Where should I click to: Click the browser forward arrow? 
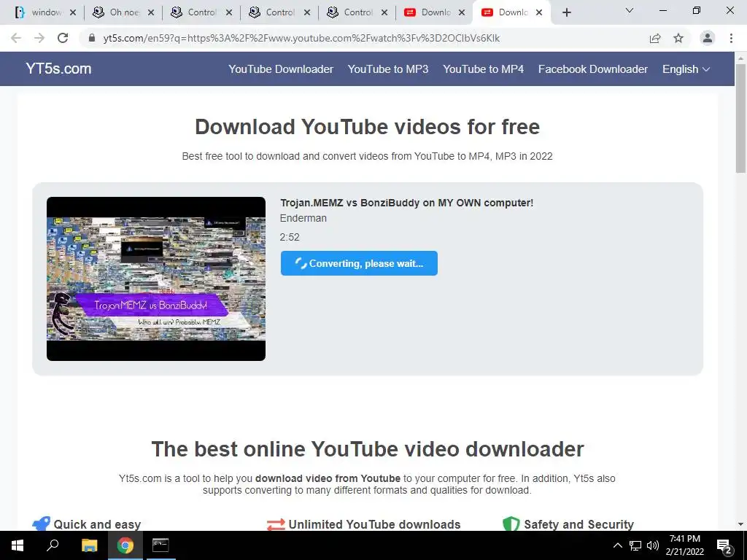(x=39, y=38)
